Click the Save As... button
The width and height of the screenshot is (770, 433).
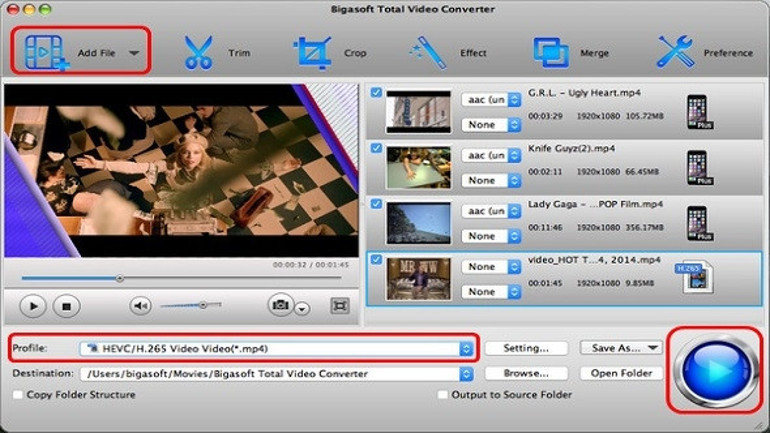(x=621, y=348)
